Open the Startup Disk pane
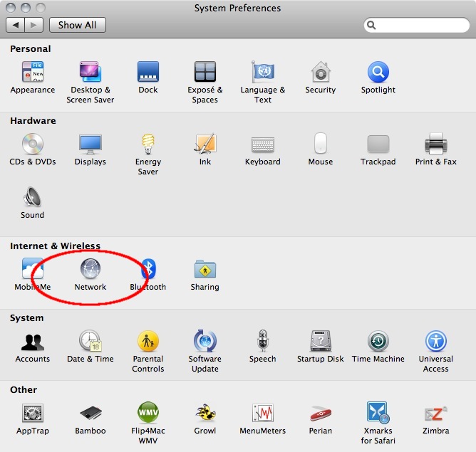The height and width of the screenshot is (452, 476). click(321, 342)
